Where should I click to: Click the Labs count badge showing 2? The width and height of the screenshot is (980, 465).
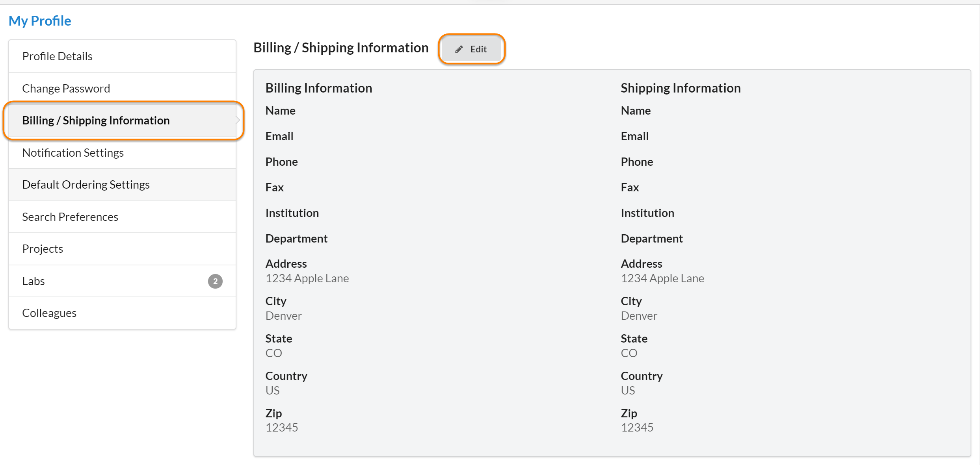click(215, 281)
